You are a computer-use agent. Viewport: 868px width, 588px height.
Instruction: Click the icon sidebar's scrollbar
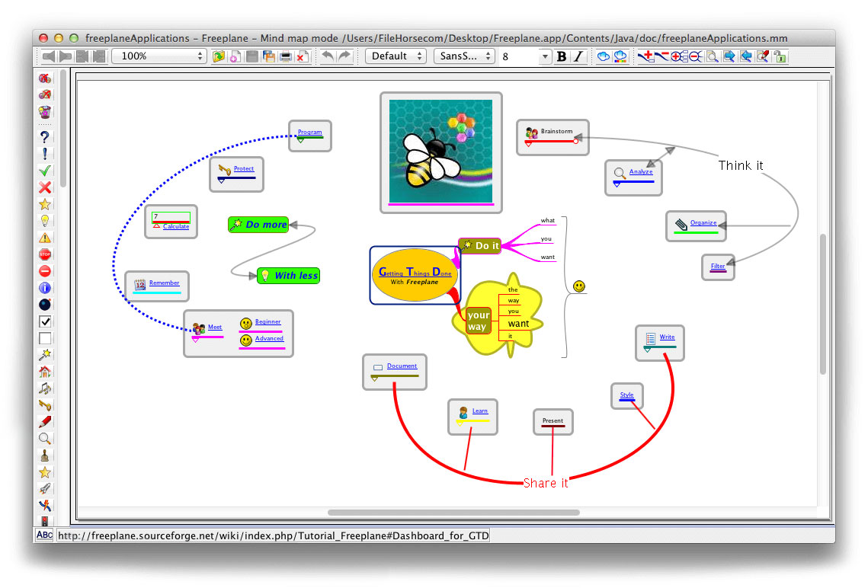click(63, 128)
